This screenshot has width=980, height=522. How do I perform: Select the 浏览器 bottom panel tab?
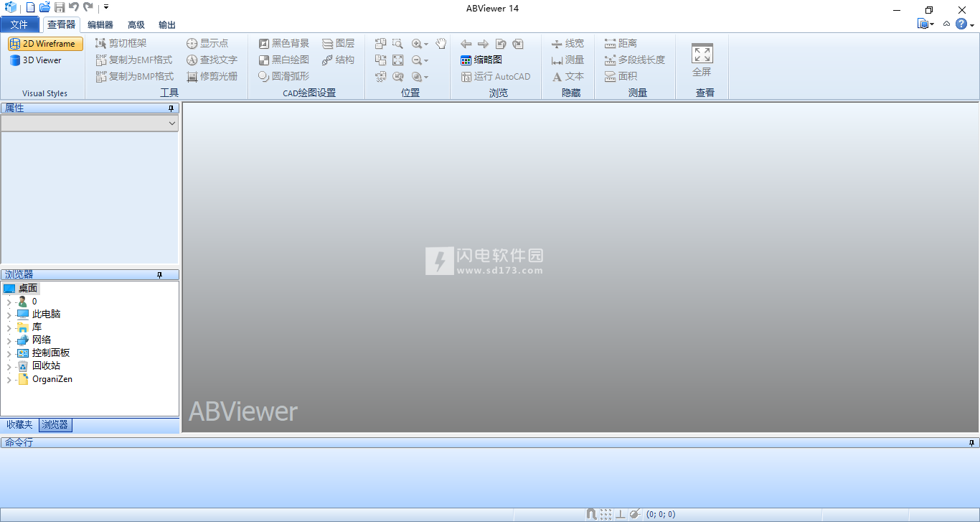pyautogui.click(x=55, y=425)
